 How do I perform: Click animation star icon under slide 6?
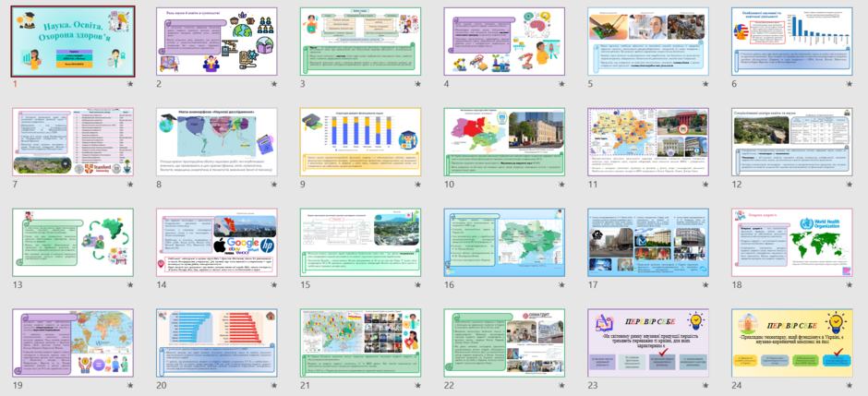pyautogui.click(x=850, y=84)
